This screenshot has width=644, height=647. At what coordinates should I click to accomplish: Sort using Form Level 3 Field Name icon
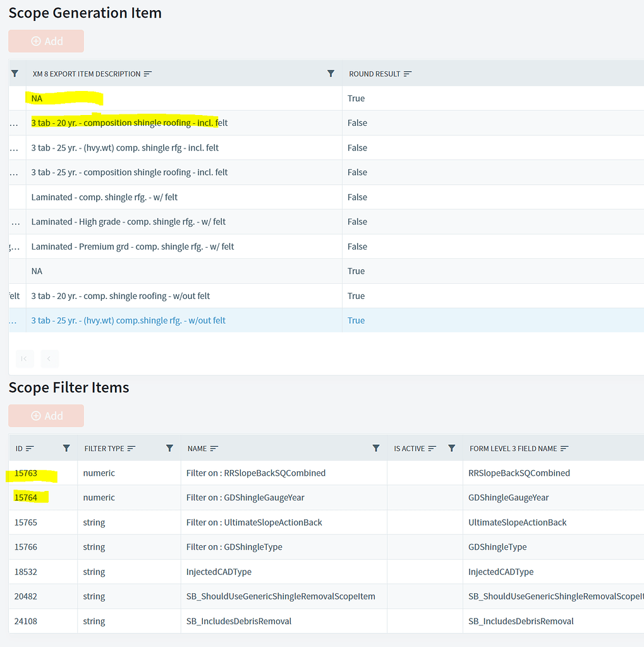(563, 448)
